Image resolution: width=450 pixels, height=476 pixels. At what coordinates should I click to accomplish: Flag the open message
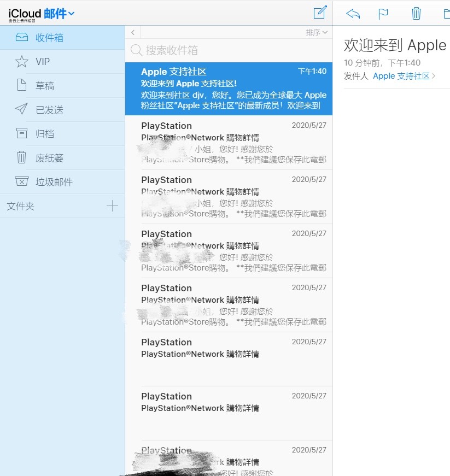click(383, 14)
